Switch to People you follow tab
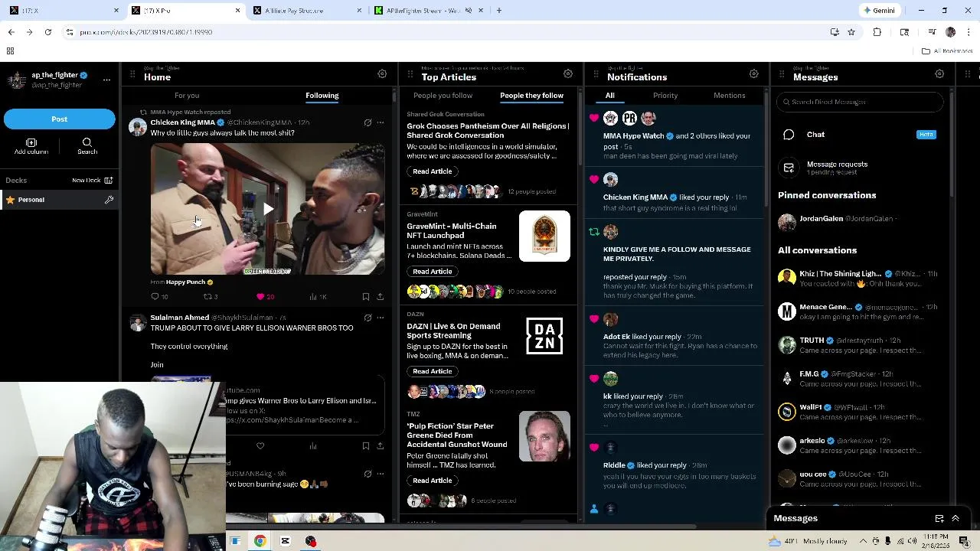The image size is (980, 551). tap(443, 96)
